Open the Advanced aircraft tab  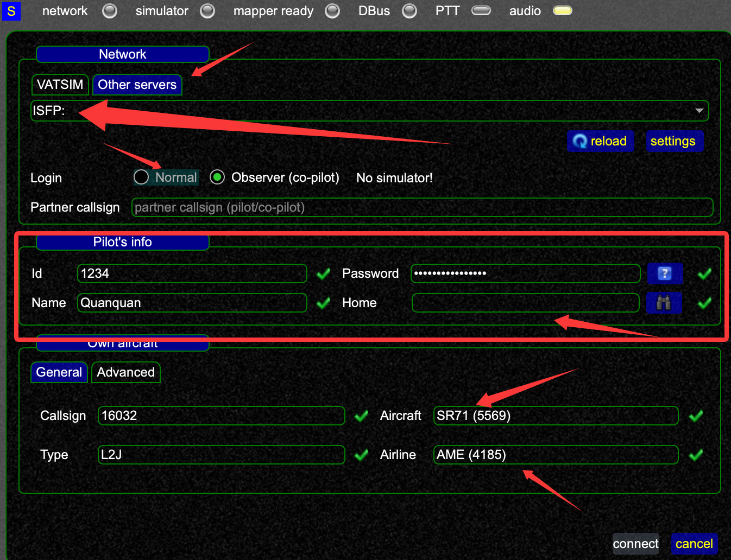(126, 372)
